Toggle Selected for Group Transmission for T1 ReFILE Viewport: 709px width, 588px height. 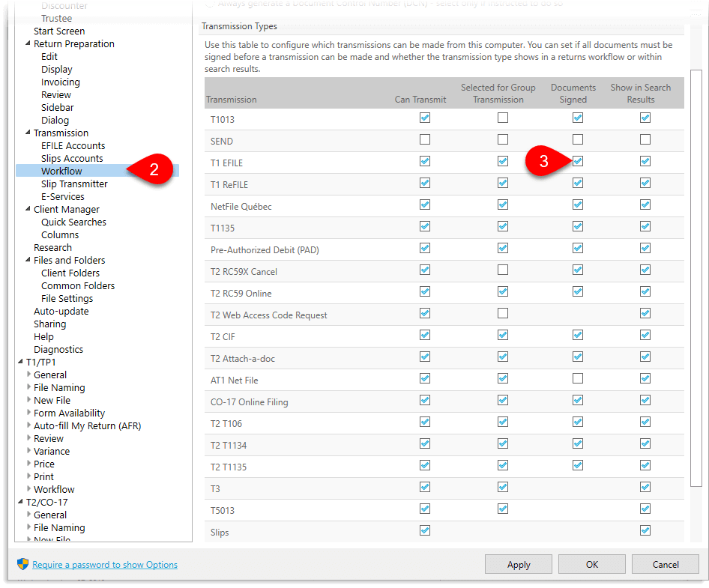502,183
